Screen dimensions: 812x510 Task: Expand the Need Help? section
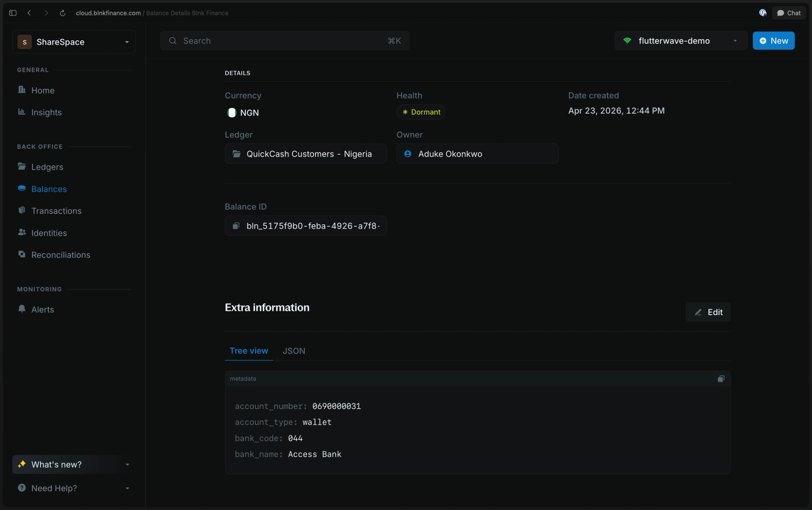[74, 488]
